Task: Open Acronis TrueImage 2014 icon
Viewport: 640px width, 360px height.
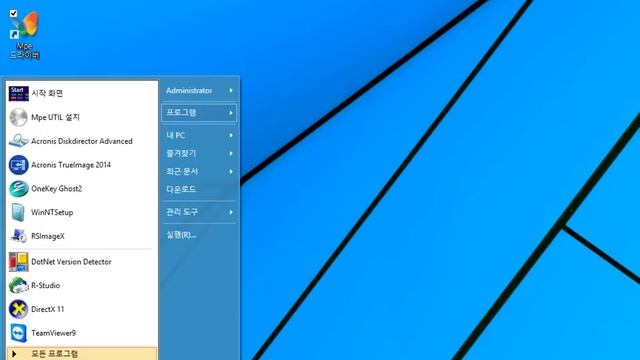Action: pyautogui.click(x=18, y=165)
